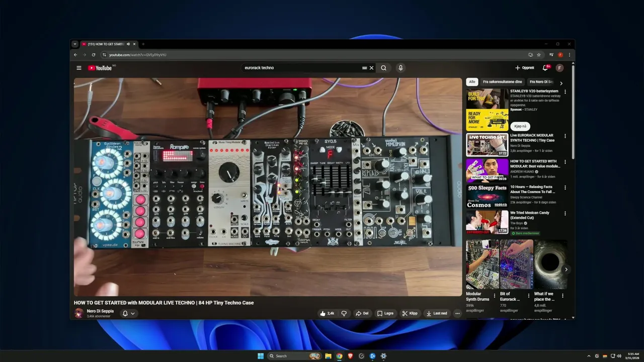Open Windows Start menu
644x362 pixels.
click(x=261, y=356)
